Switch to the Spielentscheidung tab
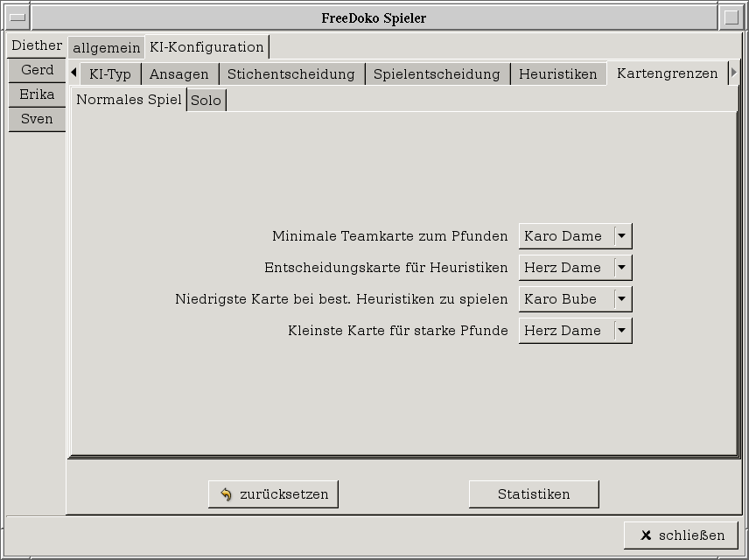749x560 pixels. click(437, 74)
